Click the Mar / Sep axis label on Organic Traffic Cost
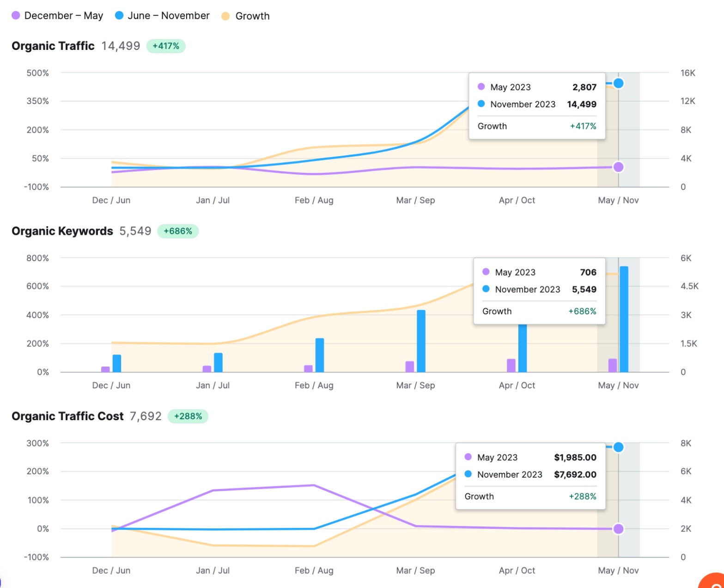The image size is (724, 588). coord(415,570)
